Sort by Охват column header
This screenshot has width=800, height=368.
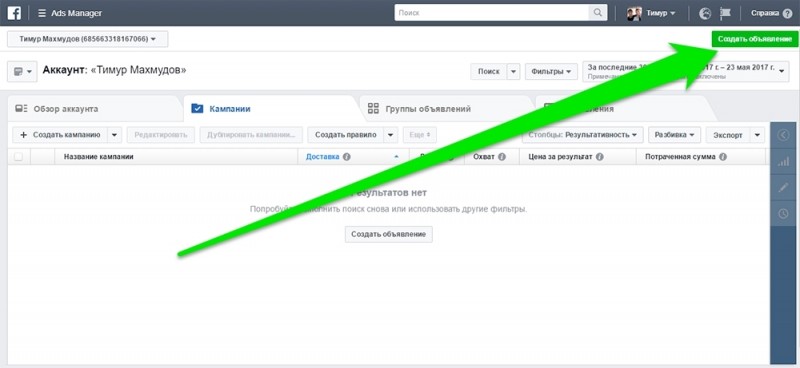492,157
